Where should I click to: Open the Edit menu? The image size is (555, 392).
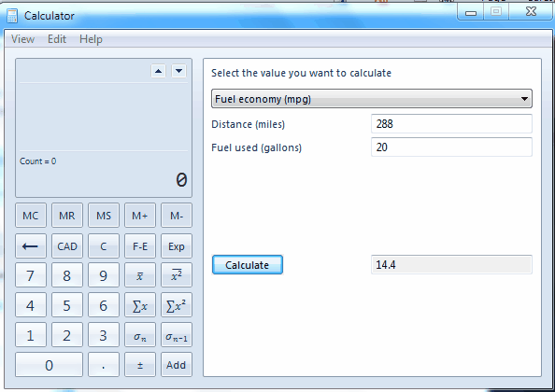[57, 39]
